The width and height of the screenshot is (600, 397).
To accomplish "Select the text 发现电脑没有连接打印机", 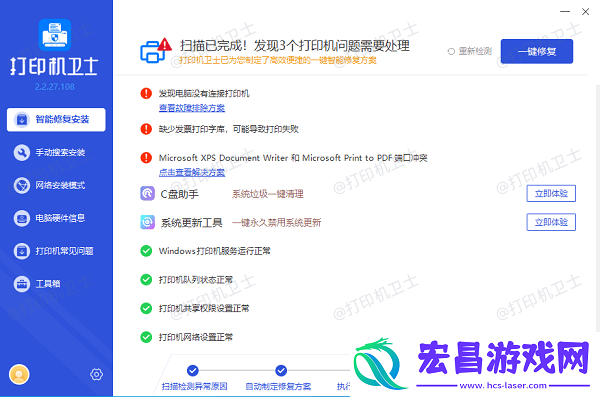I will point(204,93).
